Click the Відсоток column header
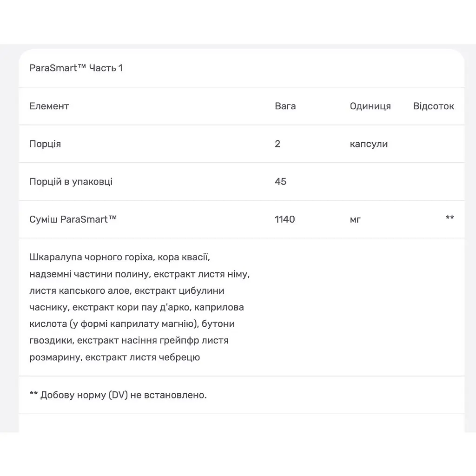The image size is (476, 476). 434,106
